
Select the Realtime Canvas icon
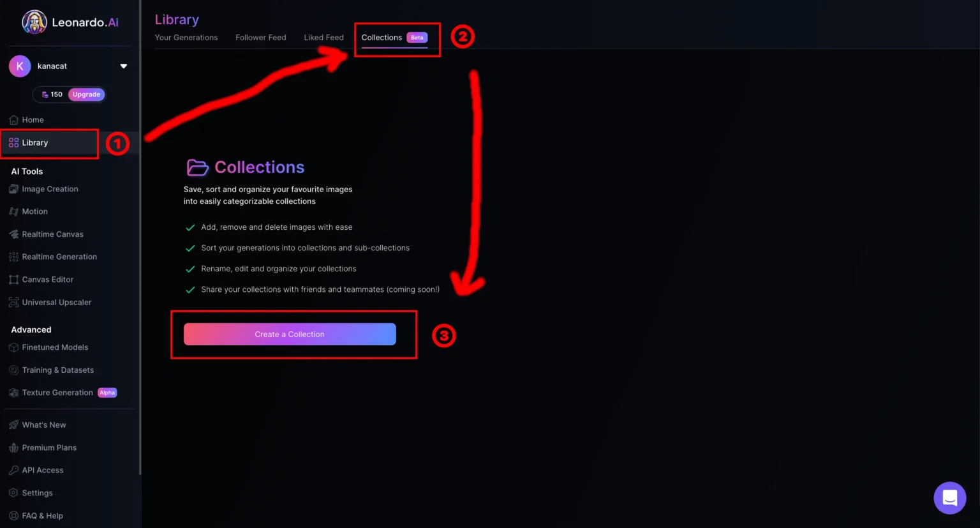click(13, 234)
